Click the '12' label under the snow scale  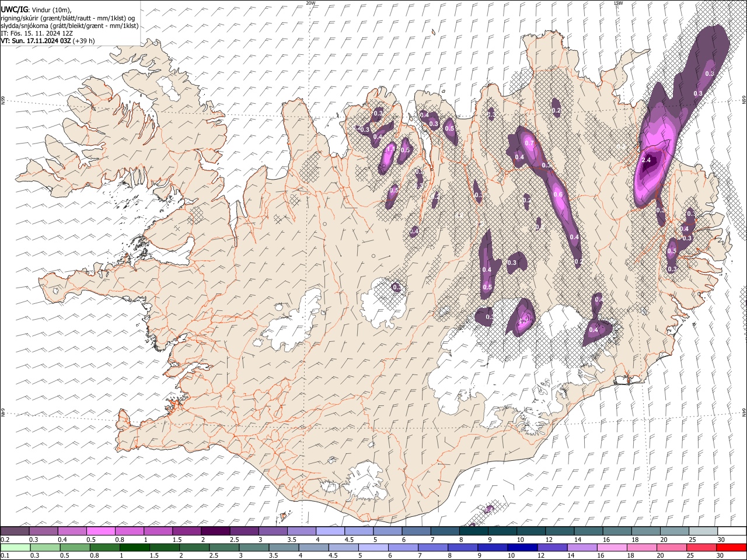pos(549,540)
